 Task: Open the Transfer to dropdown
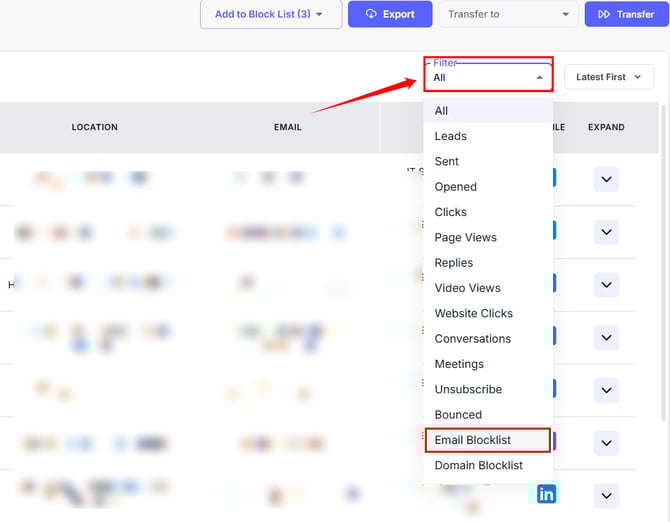pyautogui.click(x=508, y=14)
